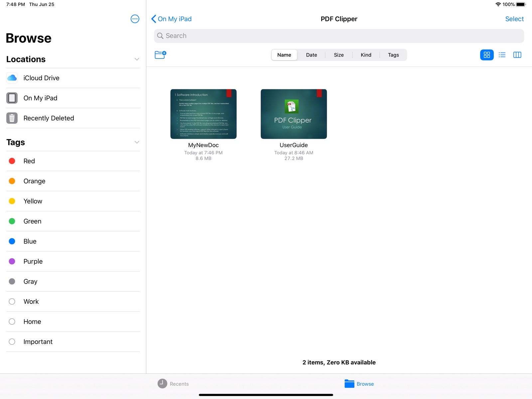This screenshot has height=399, width=532.
Task: Switch to column view
Action: tap(517, 55)
